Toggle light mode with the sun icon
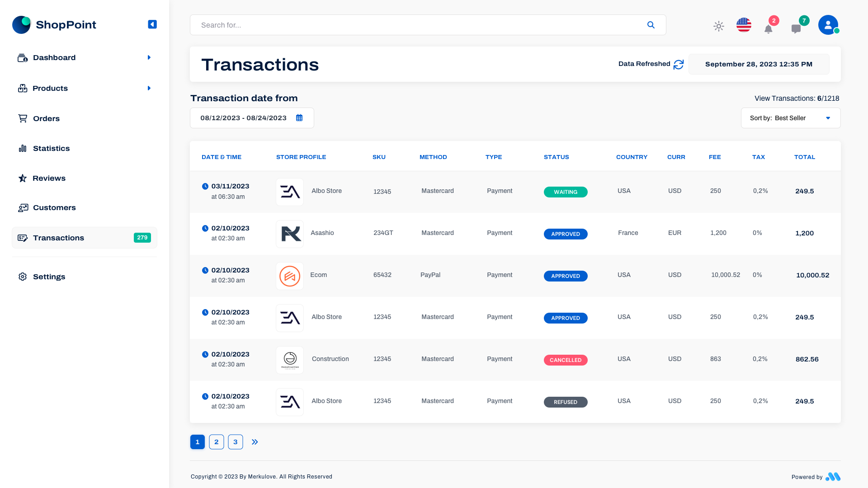868x488 pixels. tap(718, 26)
